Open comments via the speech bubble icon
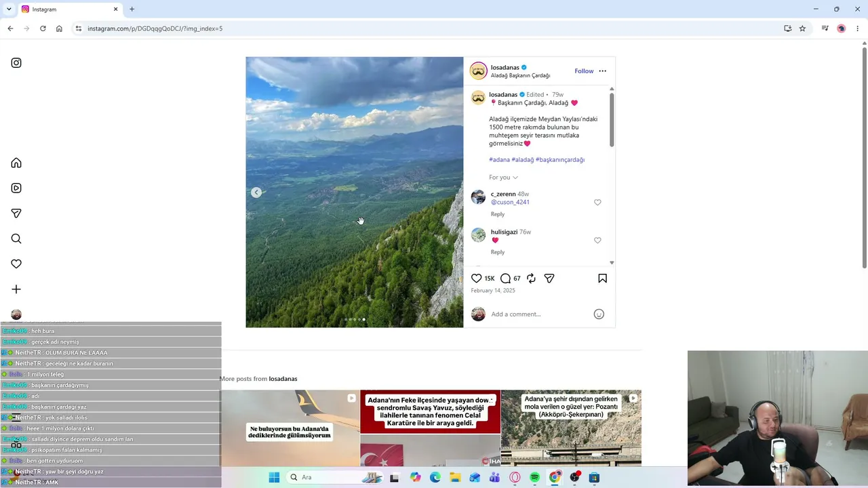Image resolution: width=868 pixels, height=488 pixels. coord(505,279)
